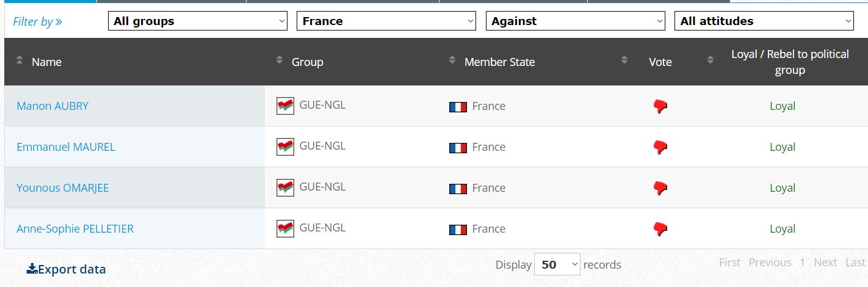Click the France flag in Younous OMARJEE's row
Viewport: 868px width, 287px height.
pos(458,188)
